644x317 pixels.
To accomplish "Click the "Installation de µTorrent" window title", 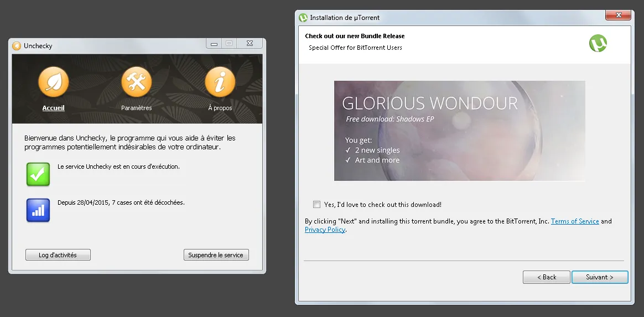I will [x=345, y=18].
